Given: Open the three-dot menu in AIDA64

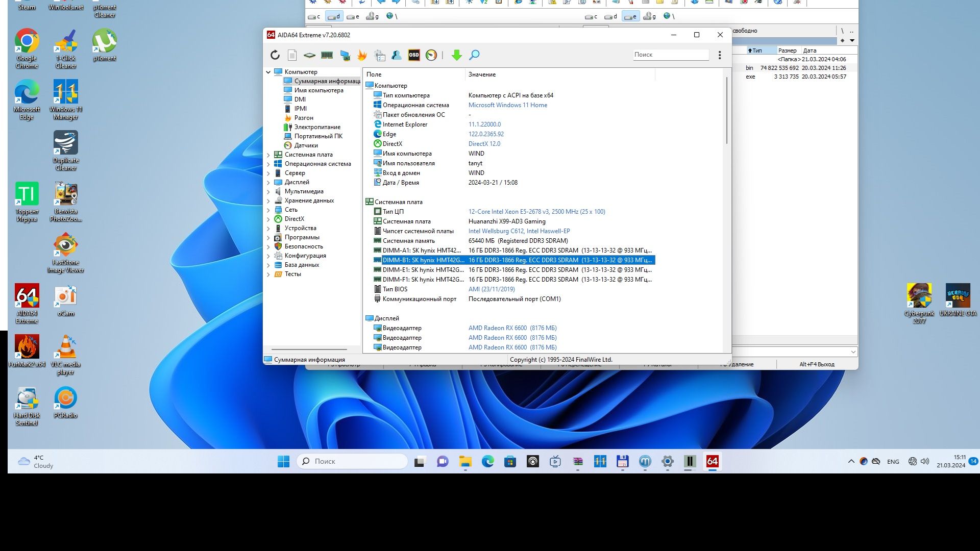Looking at the screenshot, I should (x=720, y=55).
